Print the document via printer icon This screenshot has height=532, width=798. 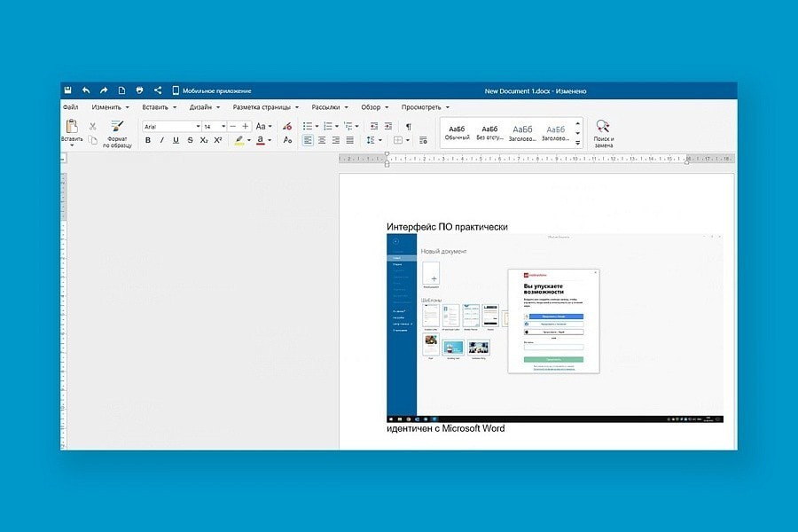(139, 90)
